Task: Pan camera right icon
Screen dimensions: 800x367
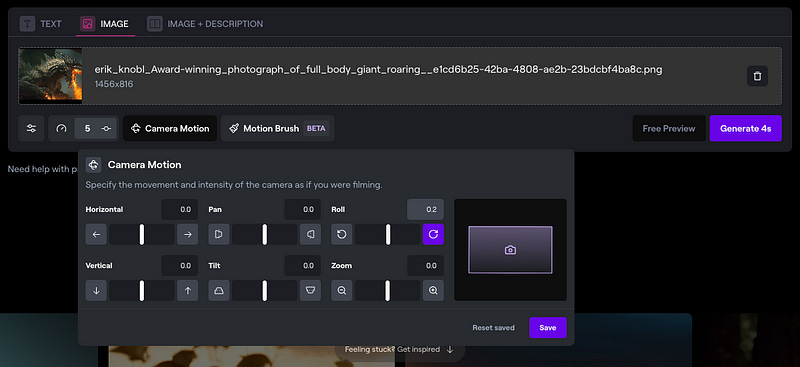Action: tap(310, 234)
